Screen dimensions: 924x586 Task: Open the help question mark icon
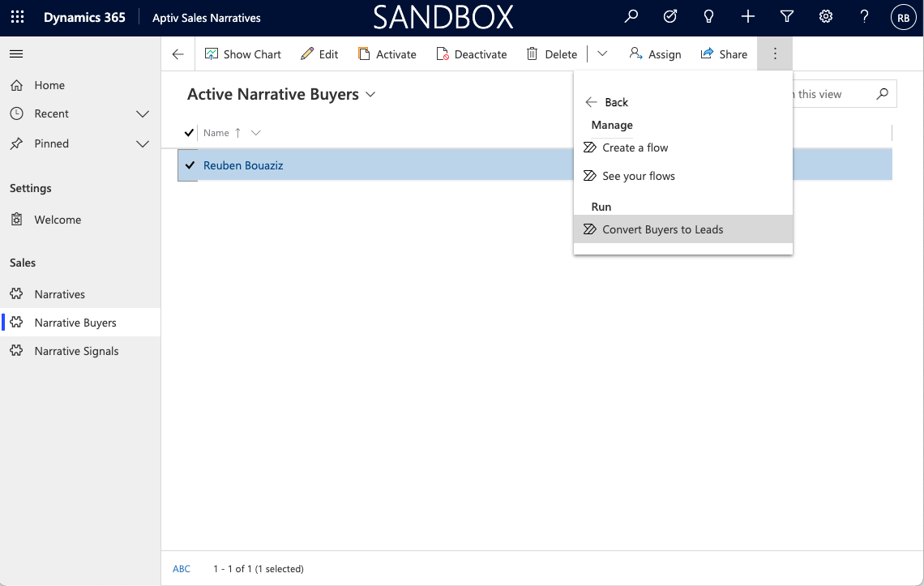865,16
